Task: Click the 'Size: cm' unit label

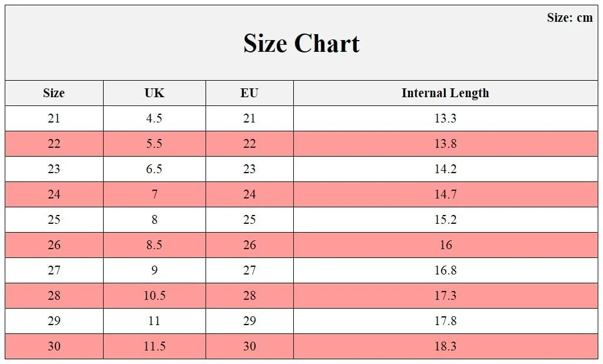Action: 569,18
